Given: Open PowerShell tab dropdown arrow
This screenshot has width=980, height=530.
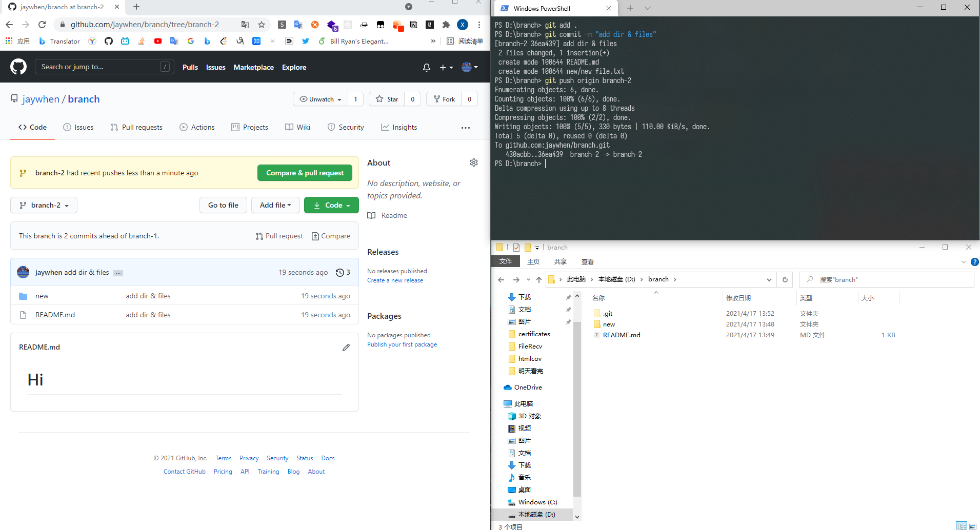Looking at the screenshot, I should click(648, 8).
